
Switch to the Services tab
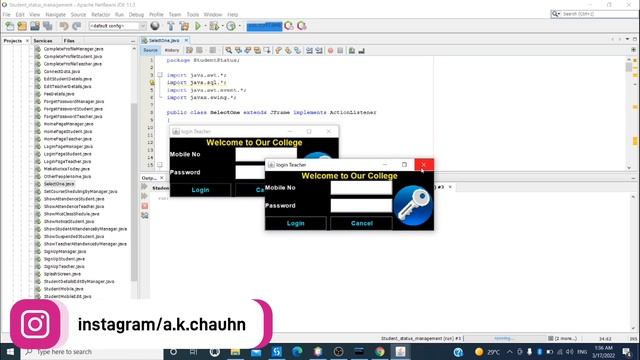43,41
